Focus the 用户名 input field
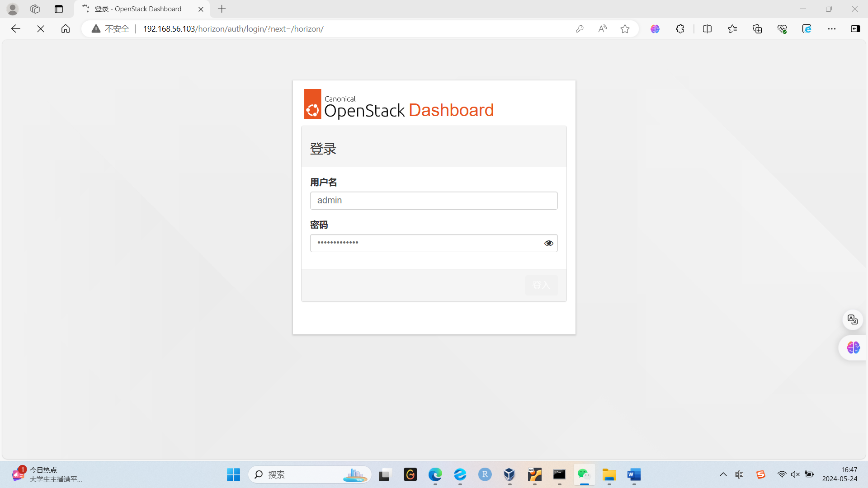 [x=434, y=201]
